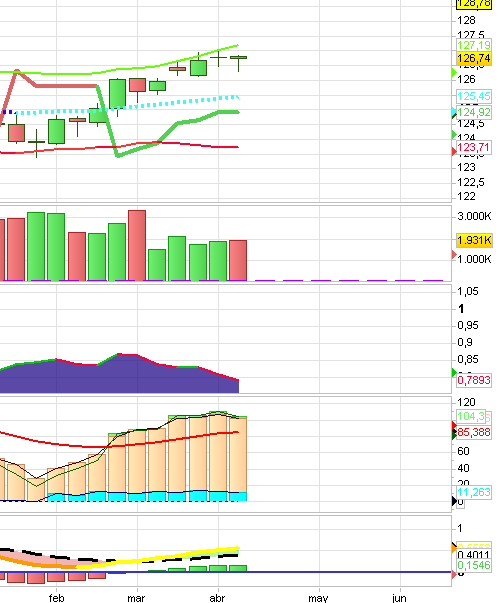Click the orange axis marker in bottom panel
This screenshot has width=499, height=603.
pyautogui.click(x=454, y=547)
